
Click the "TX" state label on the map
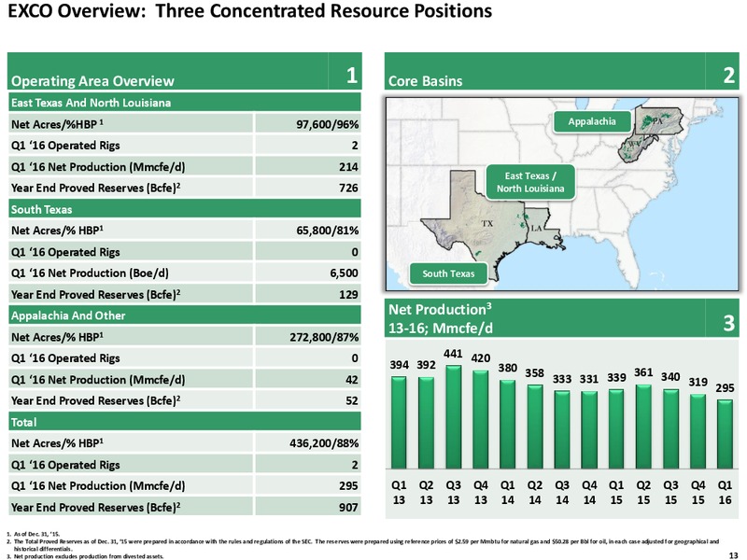486,223
